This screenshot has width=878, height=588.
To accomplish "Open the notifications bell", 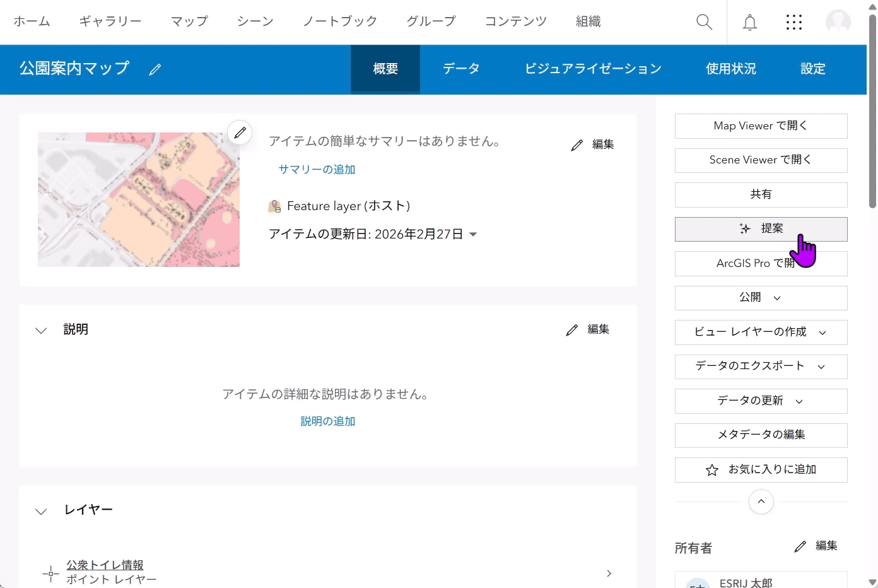I will (749, 22).
